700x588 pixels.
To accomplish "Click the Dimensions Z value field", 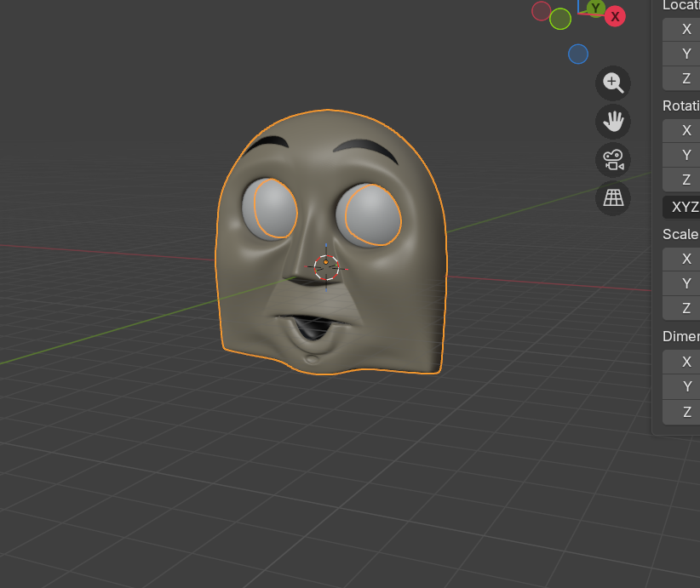I will [681, 411].
